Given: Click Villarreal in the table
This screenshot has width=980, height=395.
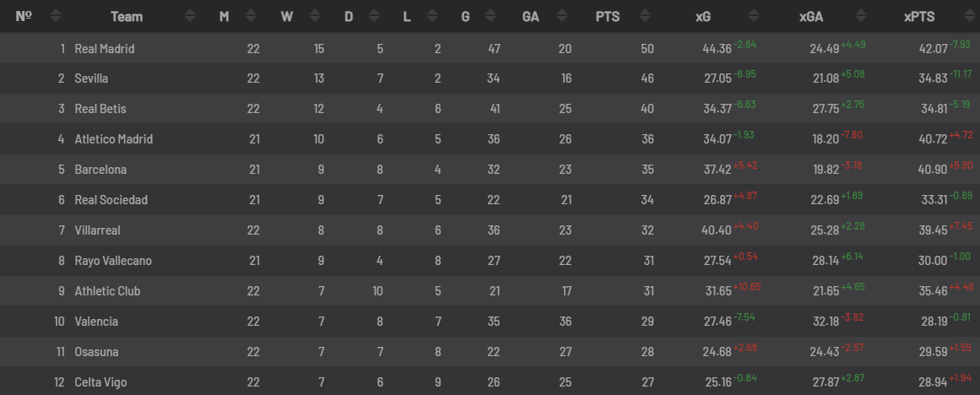Looking at the screenshot, I should (x=98, y=230).
